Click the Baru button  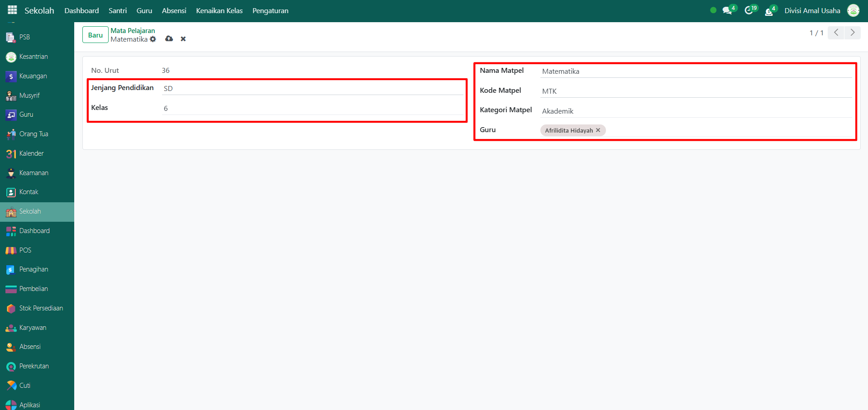point(95,35)
